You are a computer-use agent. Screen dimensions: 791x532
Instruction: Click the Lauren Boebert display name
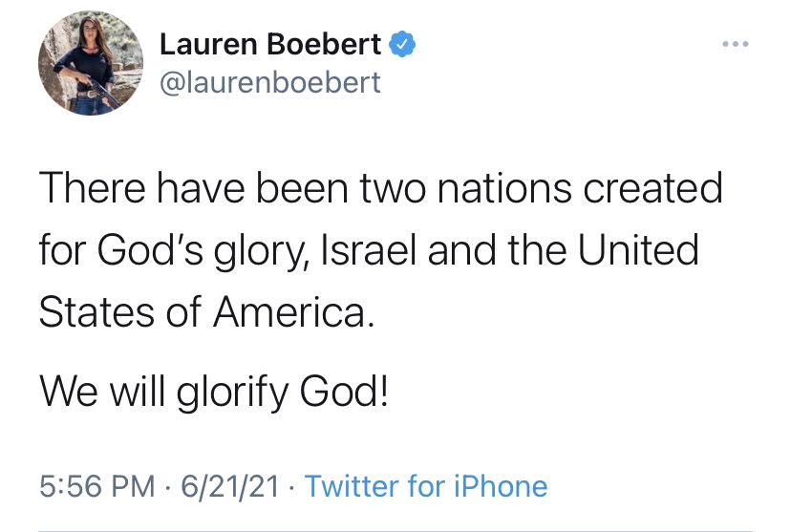pos(270,44)
